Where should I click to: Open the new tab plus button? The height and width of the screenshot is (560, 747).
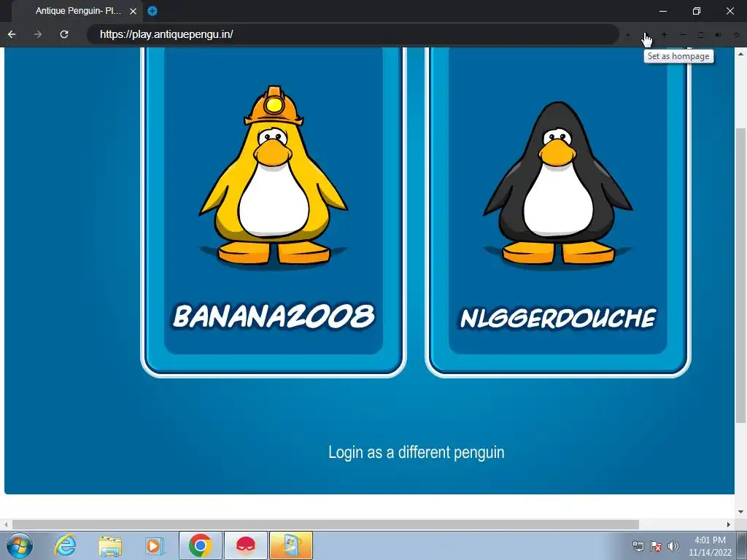click(x=152, y=11)
